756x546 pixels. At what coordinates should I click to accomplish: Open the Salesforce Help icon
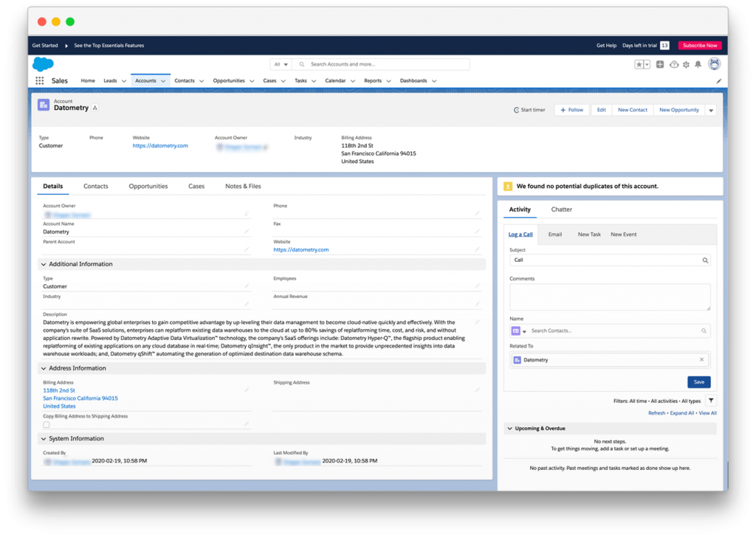pyautogui.click(x=673, y=64)
